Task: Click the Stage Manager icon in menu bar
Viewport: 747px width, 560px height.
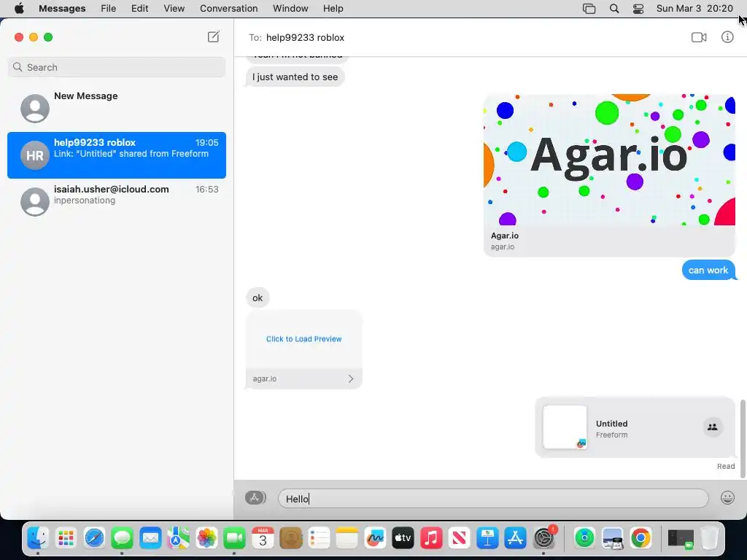Action: coord(589,9)
